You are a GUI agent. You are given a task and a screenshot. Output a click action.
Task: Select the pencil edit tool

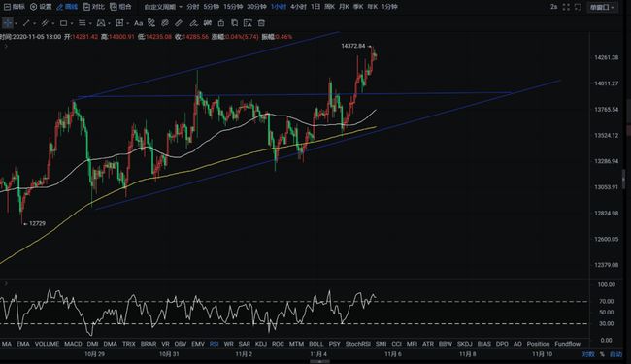point(193,23)
